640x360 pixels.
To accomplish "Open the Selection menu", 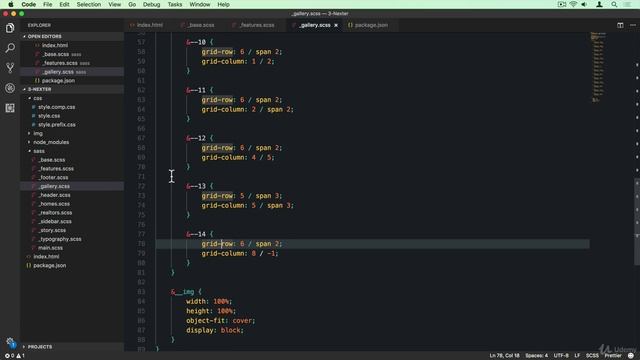I will click(x=89, y=4).
